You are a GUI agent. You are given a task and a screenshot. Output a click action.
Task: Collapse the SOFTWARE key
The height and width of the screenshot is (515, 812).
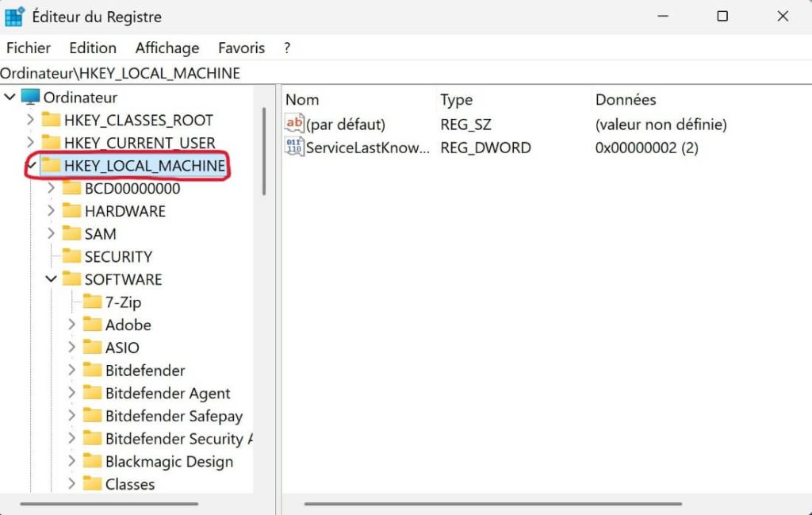tap(52, 279)
